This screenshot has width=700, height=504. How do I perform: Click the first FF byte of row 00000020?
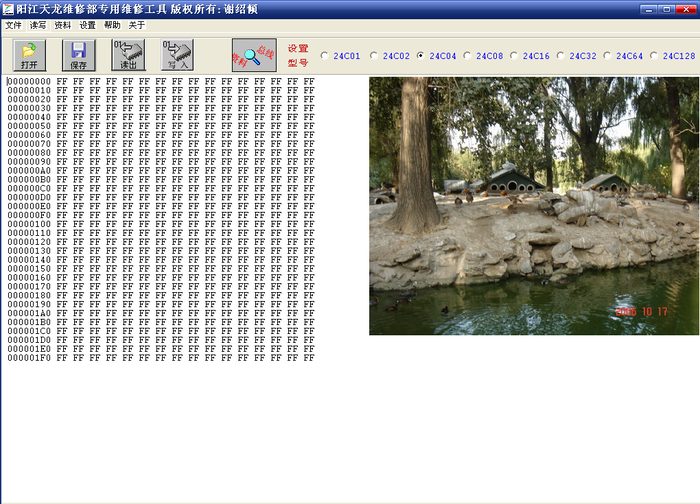tap(62, 99)
